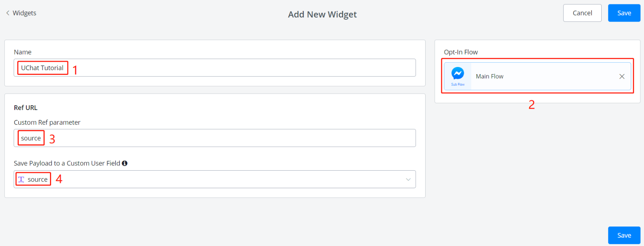Click the Sub Flow caption under Messenger icon
The width and height of the screenshot is (644, 246).
[458, 85]
